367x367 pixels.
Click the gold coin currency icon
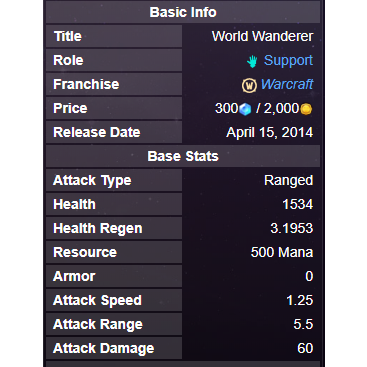(306, 109)
